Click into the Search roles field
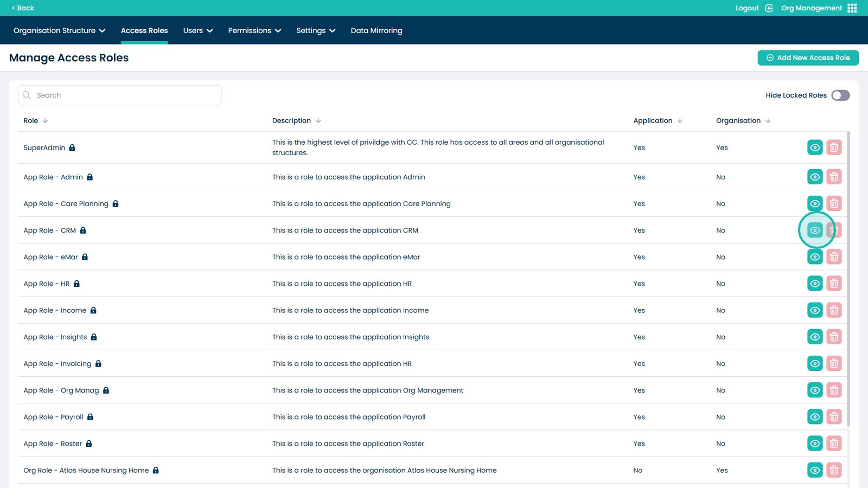The height and width of the screenshot is (488, 868). pos(125,95)
